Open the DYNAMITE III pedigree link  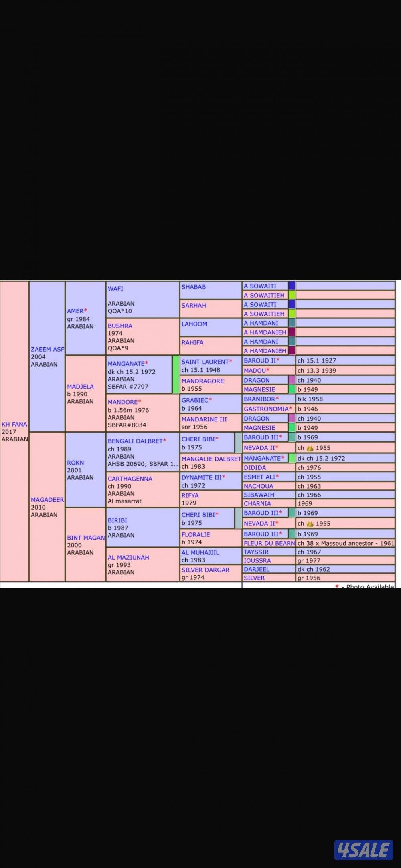click(201, 477)
